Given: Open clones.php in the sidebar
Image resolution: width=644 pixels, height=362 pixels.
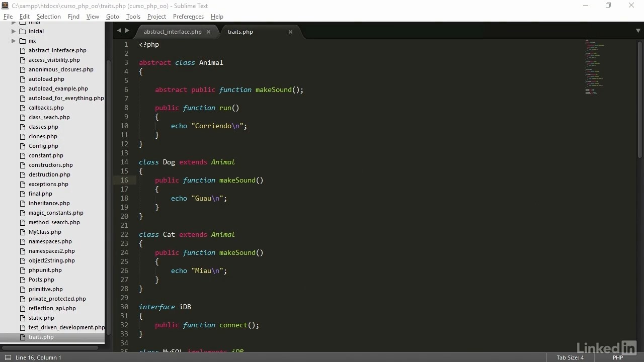Looking at the screenshot, I should coord(43,136).
